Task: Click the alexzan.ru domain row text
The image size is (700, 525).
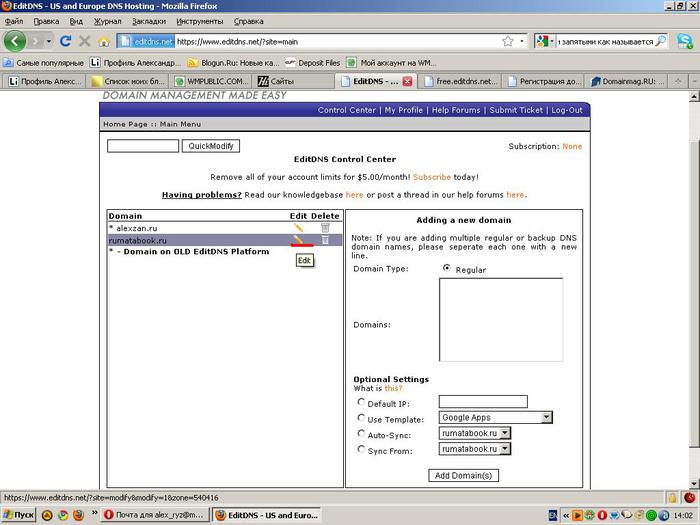Action: tap(137, 228)
